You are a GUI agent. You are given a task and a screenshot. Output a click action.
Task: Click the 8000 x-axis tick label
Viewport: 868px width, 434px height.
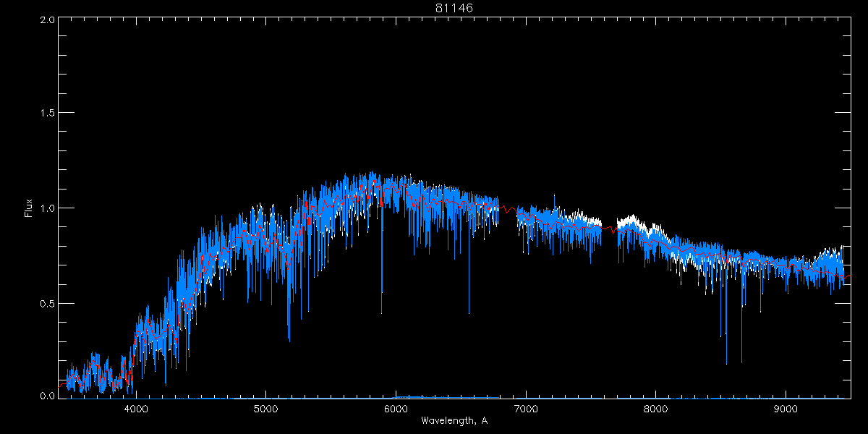655,408
